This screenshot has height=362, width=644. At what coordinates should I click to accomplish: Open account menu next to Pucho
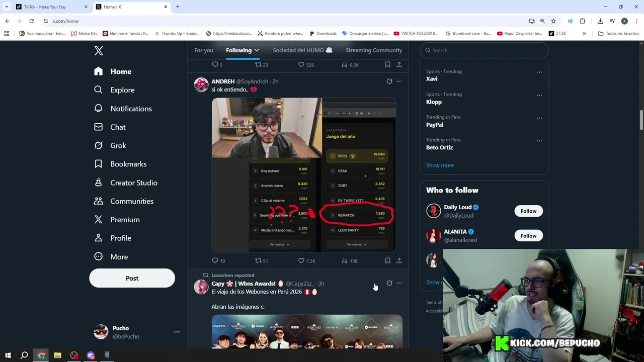click(177, 332)
